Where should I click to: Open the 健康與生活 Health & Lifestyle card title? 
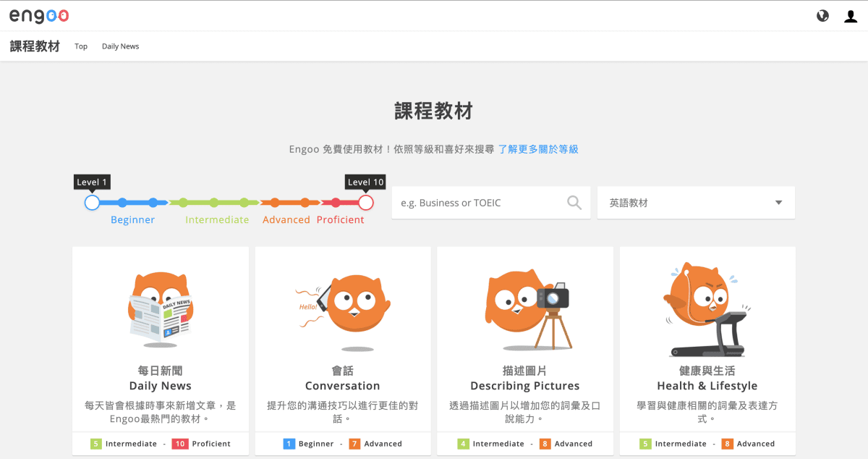[707, 379]
